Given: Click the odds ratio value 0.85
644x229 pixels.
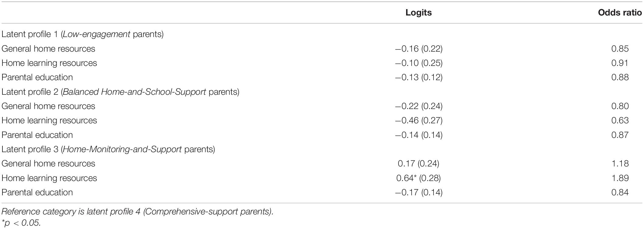Looking at the screenshot, I should (620, 49).
